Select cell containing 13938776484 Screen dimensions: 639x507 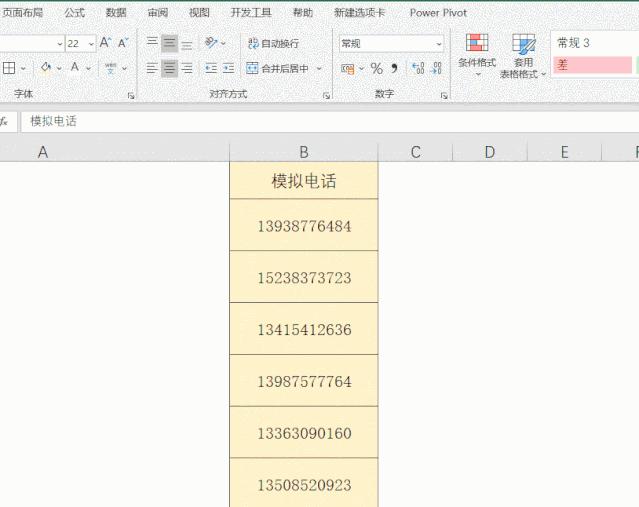(x=304, y=225)
